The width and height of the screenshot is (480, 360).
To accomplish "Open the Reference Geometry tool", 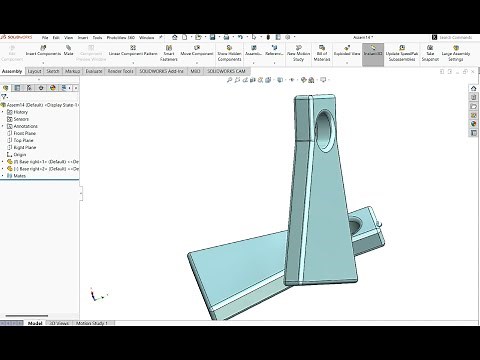I will coord(274,51).
